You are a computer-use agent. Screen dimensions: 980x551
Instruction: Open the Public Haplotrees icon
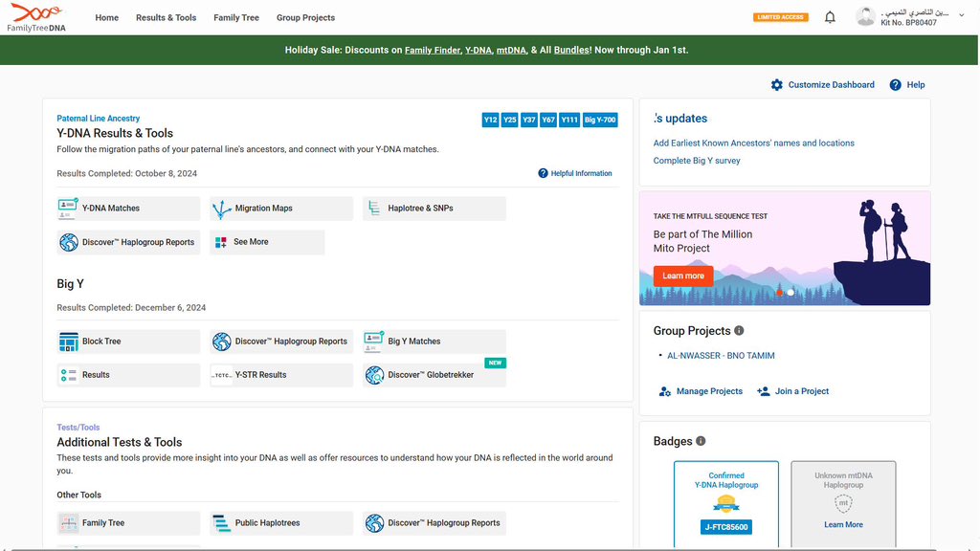221,523
